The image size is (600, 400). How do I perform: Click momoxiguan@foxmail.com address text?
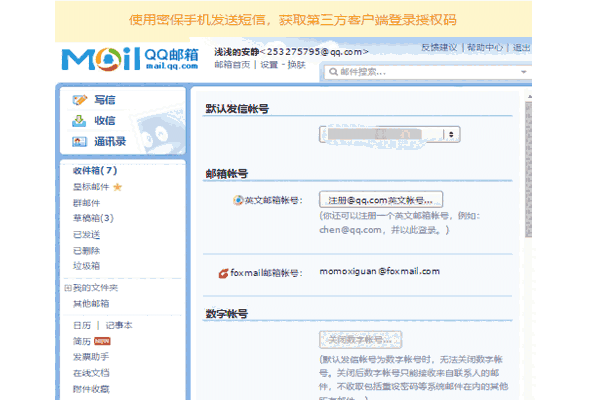tap(380, 271)
